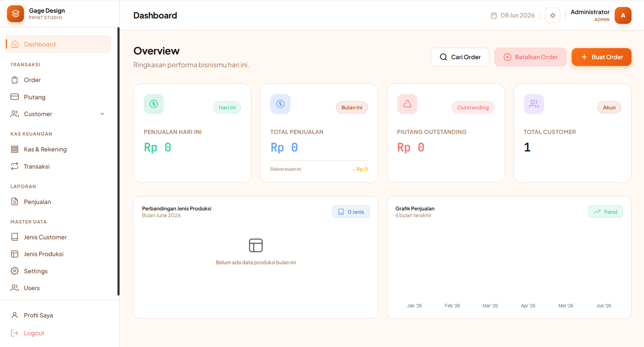Open the Penjualan report page
The width and height of the screenshot is (644, 347).
(x=58, y=202)
